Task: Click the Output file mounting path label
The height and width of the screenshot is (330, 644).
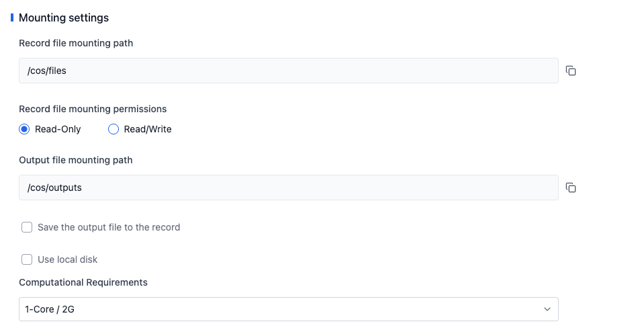Action: click(76, 160)
